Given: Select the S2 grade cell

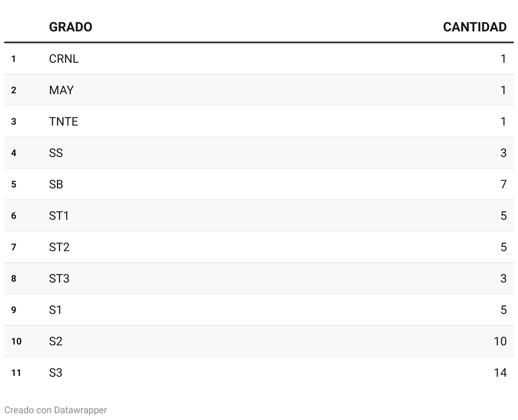Looking at the screenshot, I should coord(56,341).
